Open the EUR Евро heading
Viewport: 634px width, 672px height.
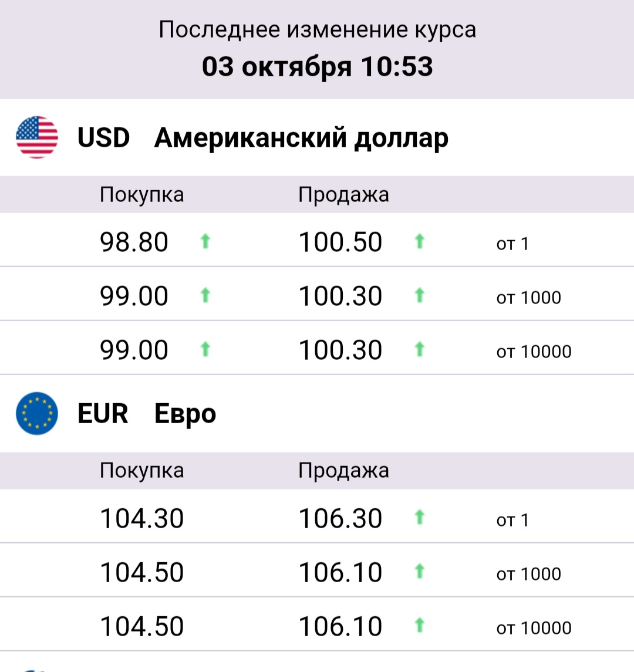pyautogui.click(x=147, y=414)
